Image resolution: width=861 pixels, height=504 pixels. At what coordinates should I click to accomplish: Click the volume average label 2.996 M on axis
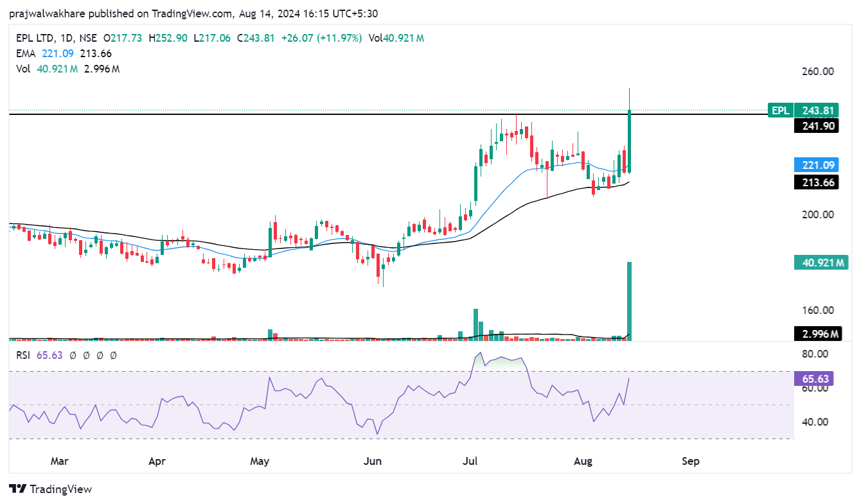[x=818, y=334]
